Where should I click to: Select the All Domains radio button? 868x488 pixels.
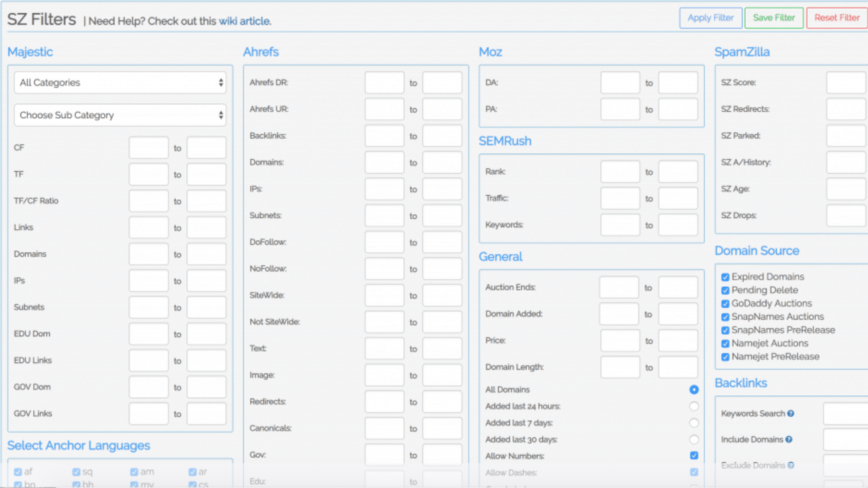click(694, 390)
